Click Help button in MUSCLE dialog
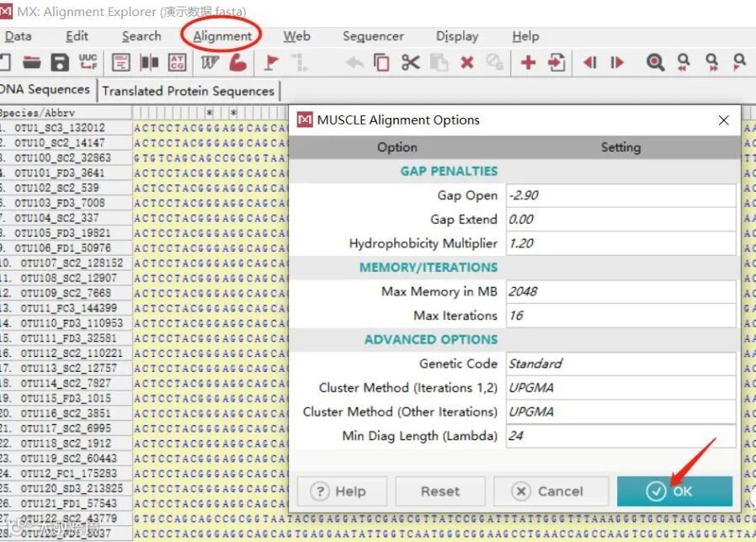 click(x=342, y=492)
